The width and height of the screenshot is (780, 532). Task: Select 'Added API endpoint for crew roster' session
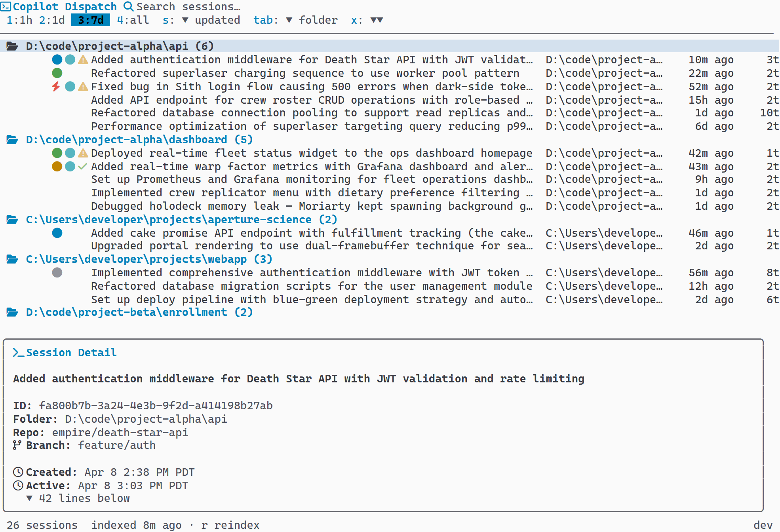pyautogui.click(x=390, y=100)
